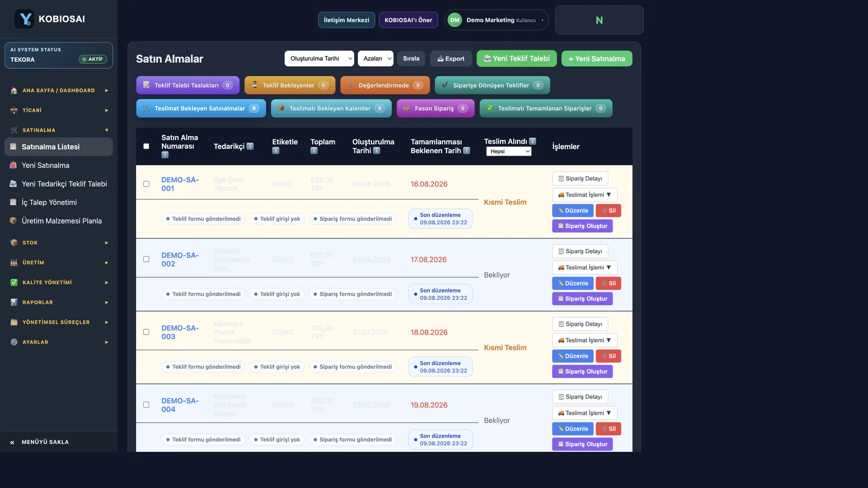Select Satınalma Listesi in sidebar
868x488 pixels.
coord(59,147)
